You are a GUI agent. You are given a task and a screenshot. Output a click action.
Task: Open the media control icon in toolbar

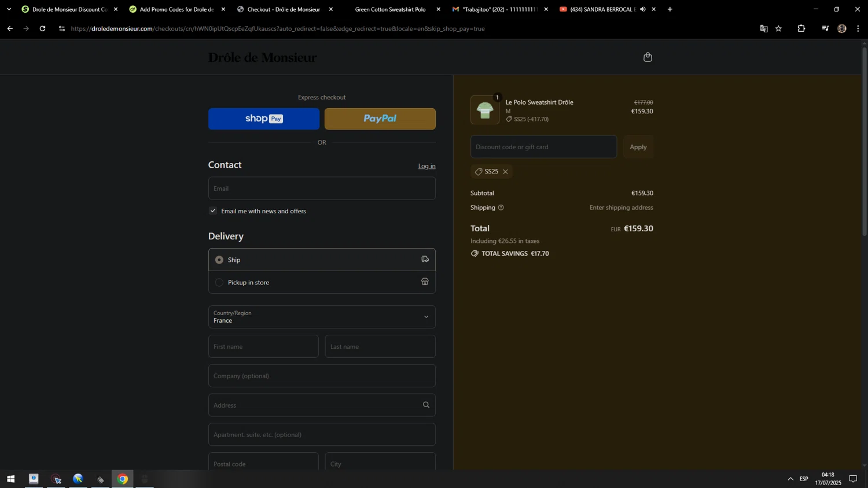[x=825, y=28]
